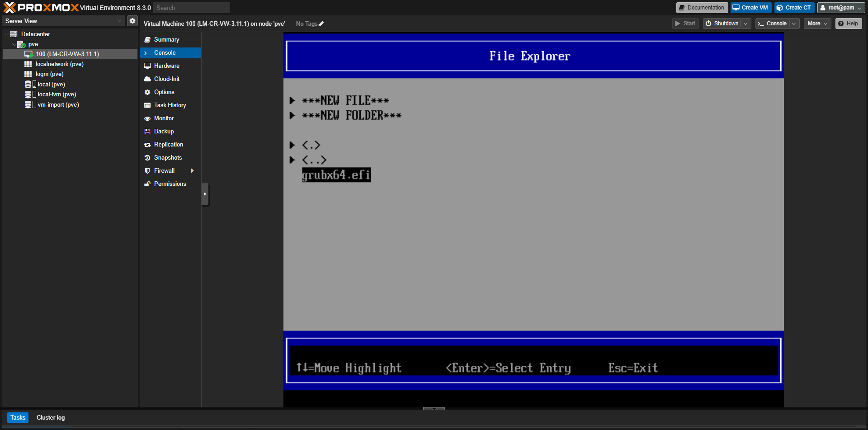Expand the Firewall submenu arrow
The image size is (868, 430).
pos(193,170)
